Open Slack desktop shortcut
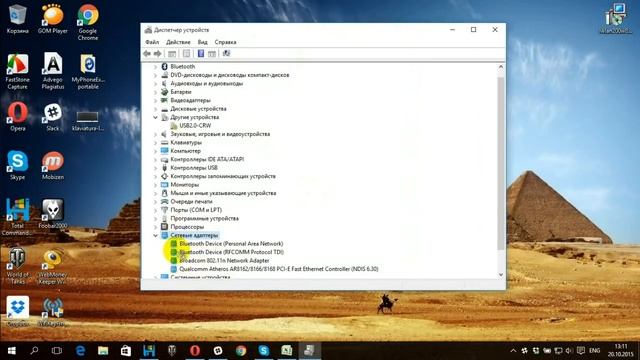 pyautogui.click(x=53, y=117)
